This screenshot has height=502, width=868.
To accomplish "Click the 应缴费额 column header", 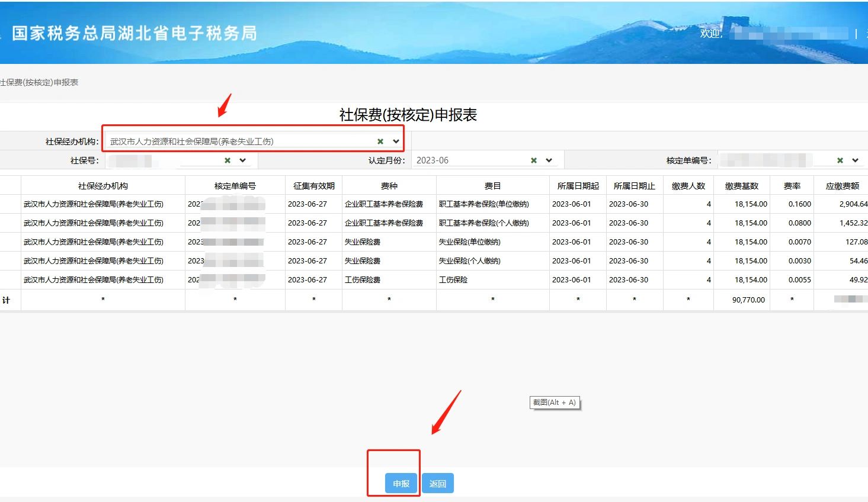I will point(843,186).
